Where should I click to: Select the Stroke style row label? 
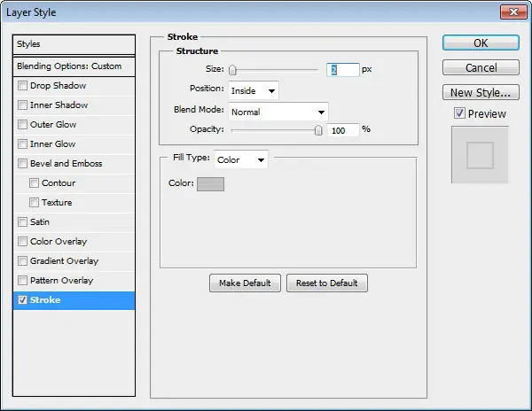coord(45,300)
